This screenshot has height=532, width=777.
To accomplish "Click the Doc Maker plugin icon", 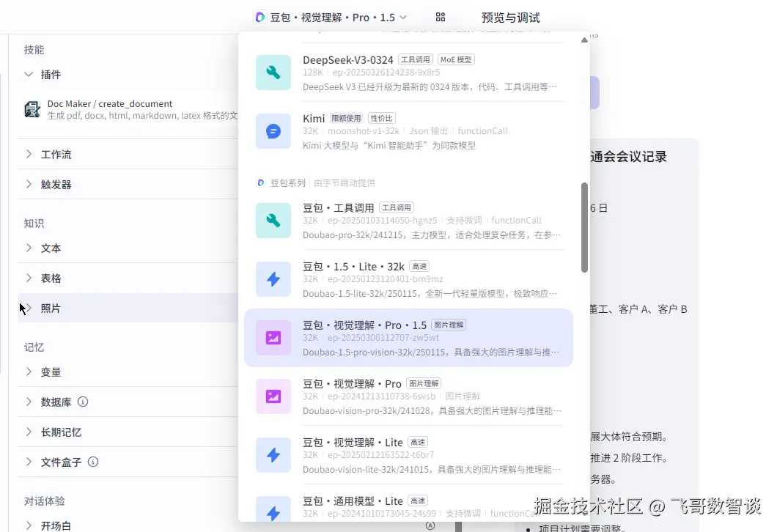I will 32,109.
